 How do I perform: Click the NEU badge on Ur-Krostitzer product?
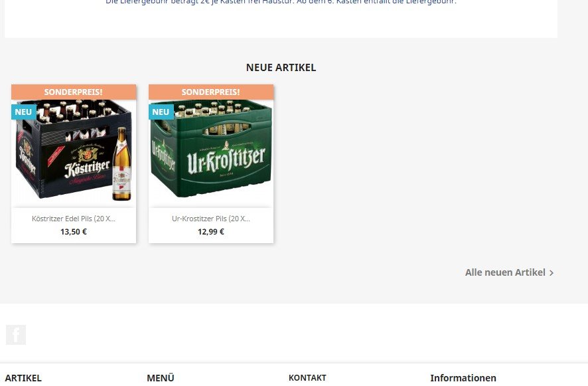coord(161,112)
